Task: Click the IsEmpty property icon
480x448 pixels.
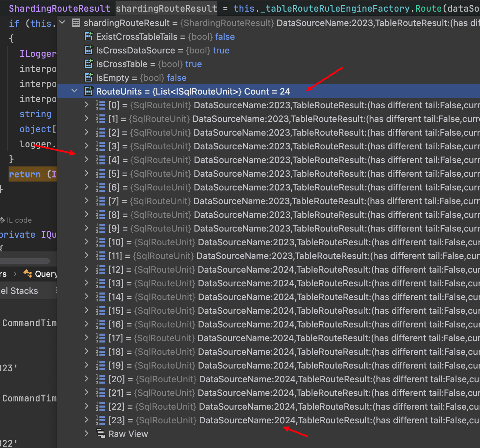Action: point(89,77)
